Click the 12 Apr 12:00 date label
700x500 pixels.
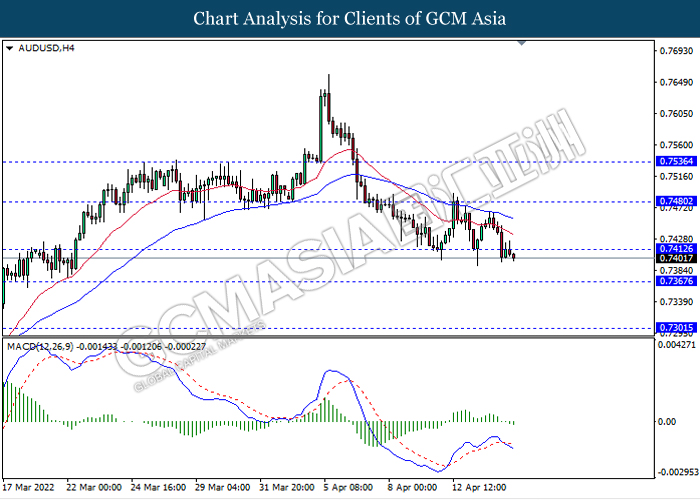[x=479, y=487]
